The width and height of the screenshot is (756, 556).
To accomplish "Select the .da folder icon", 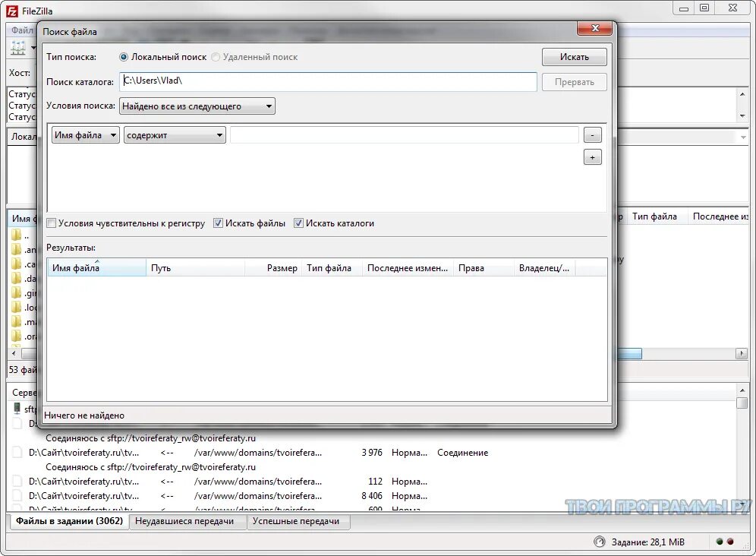I will pyautogui.click(x=17, y=279).
